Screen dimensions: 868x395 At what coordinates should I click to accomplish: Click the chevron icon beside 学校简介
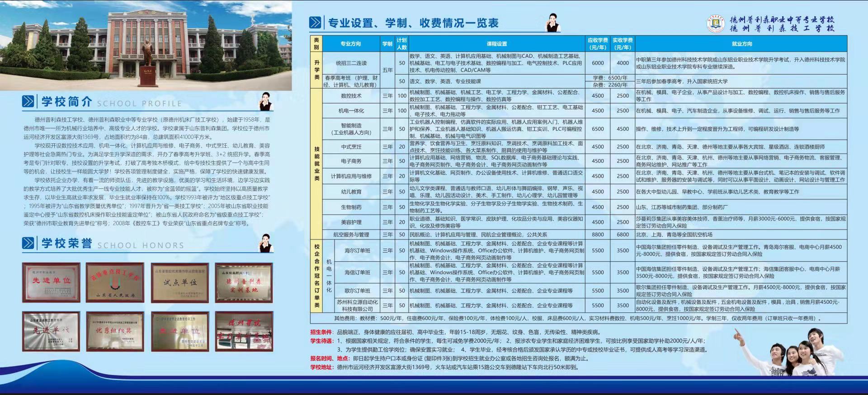point(28,101)
